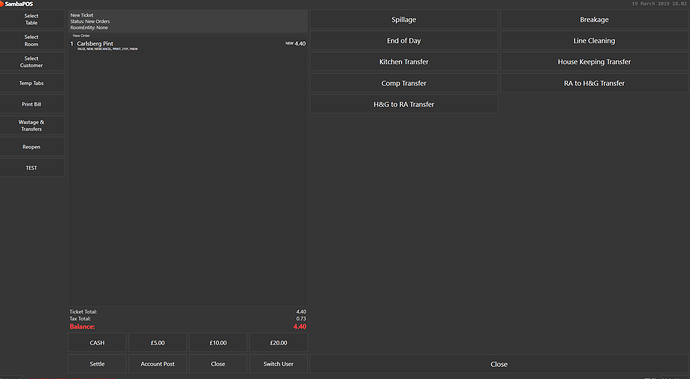
Task: Click the date and time display
Action: tap(659, 4)
